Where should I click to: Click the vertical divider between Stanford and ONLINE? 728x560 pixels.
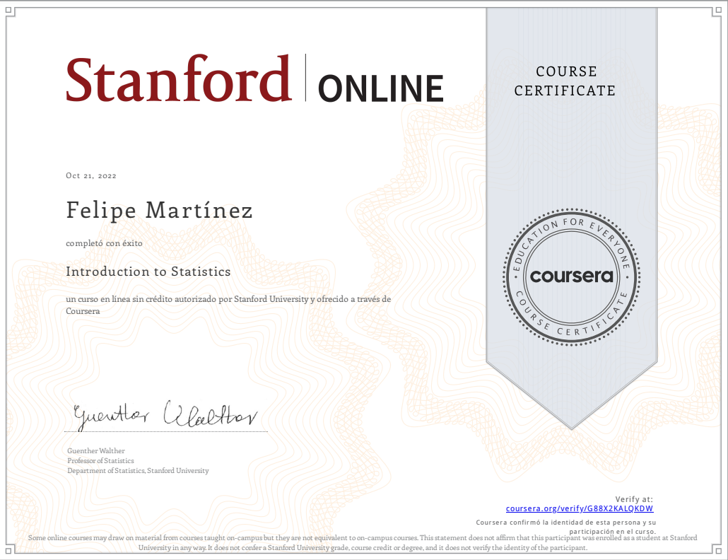pyautogui.click(x=305, y=78)
